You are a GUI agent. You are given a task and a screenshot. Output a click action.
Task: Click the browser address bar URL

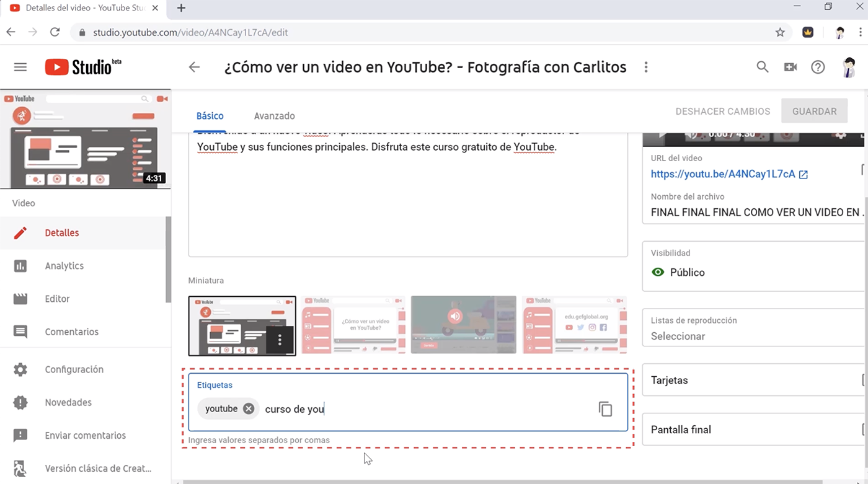[x=190, y=32]
